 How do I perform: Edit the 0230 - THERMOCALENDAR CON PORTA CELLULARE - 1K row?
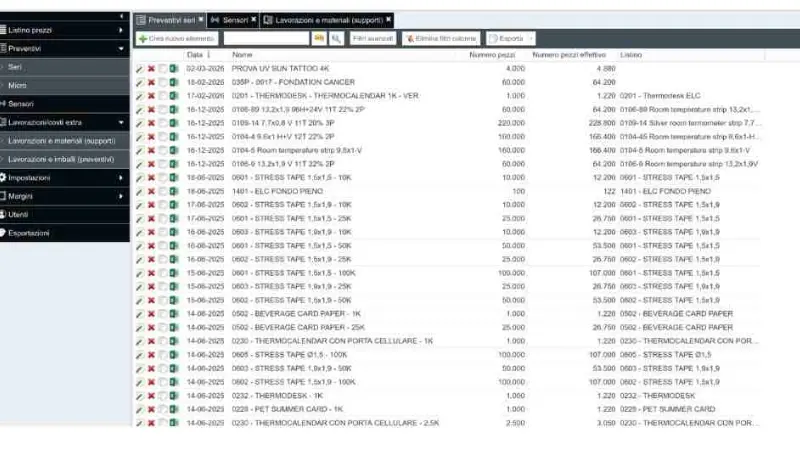point(139,341)
